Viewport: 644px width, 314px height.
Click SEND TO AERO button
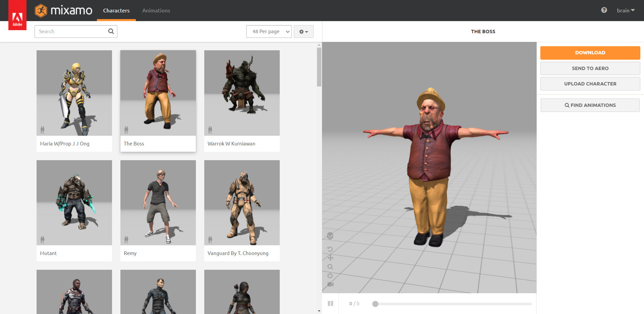(x=590, y=68)
